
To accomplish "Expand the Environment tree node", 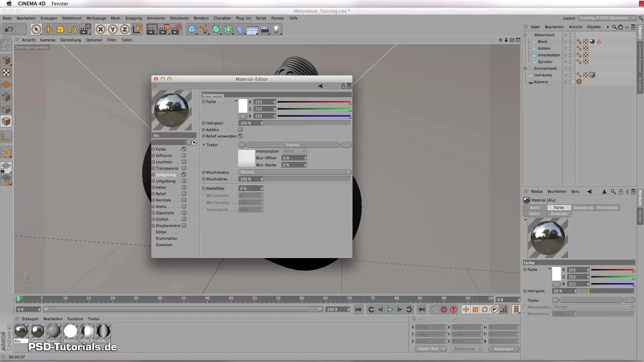I will 525,68.
